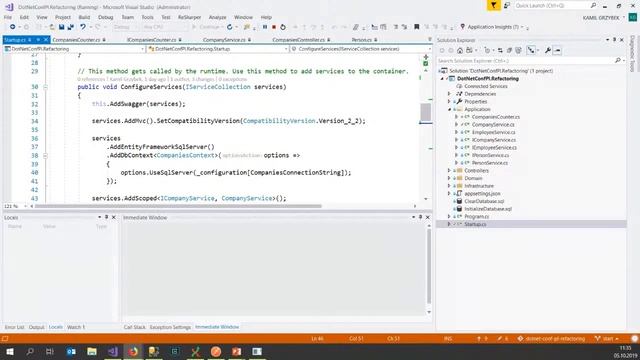This screenshot has height=360, width=640.
Task: Click the Save file toolbar icon
Action: coord(61,27)
